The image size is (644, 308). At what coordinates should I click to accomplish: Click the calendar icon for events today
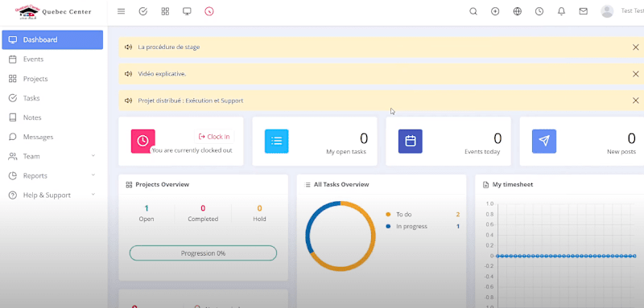point(411,141)
